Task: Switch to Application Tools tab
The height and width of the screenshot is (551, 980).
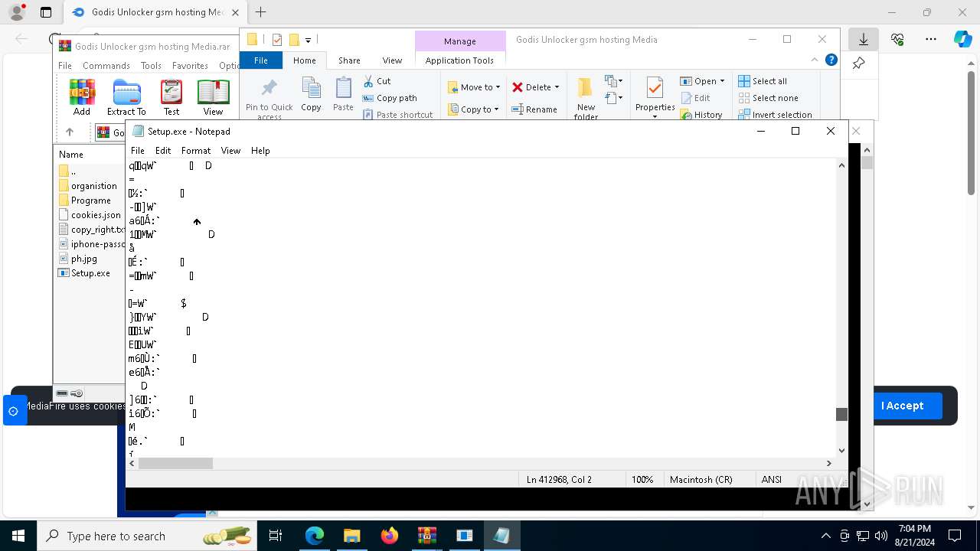Action: (x=459, y=60)
